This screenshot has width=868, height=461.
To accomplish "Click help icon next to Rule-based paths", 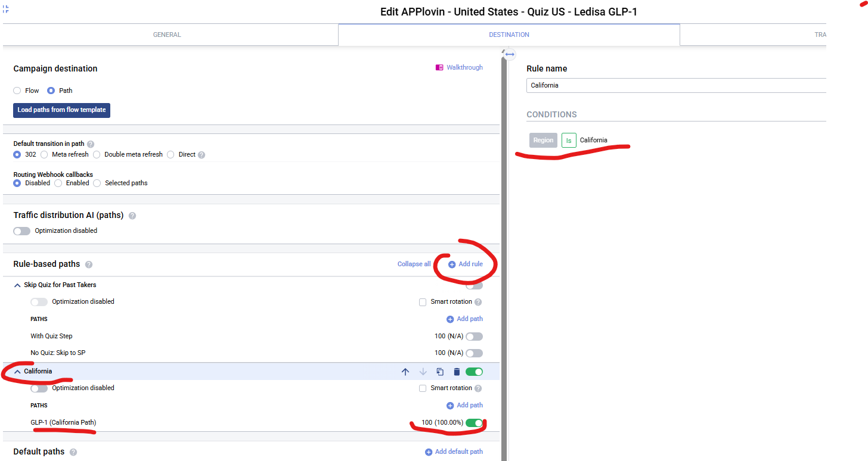I will tap(89, 264).
